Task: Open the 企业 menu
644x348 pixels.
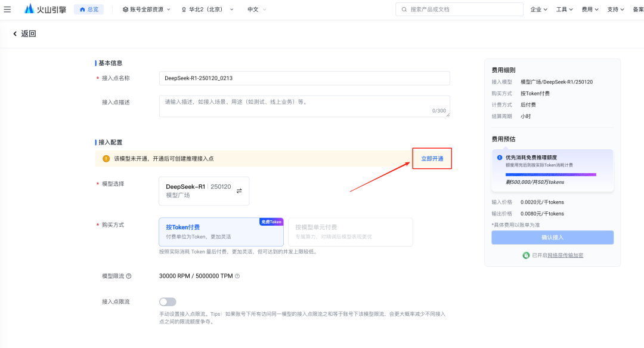Action: pyautogui.click(x=539, y=9)
